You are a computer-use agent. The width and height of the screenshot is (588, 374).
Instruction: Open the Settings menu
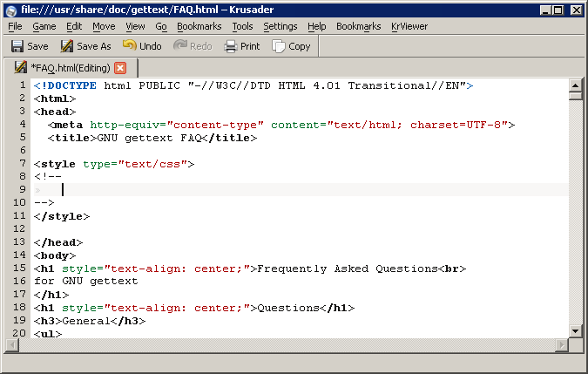(280, 26)
